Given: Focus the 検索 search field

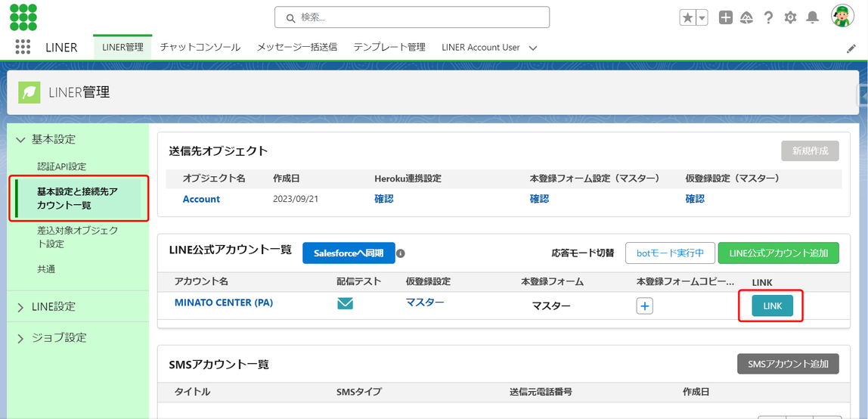Looking at the screenshot, I should [x=412, y=17].
